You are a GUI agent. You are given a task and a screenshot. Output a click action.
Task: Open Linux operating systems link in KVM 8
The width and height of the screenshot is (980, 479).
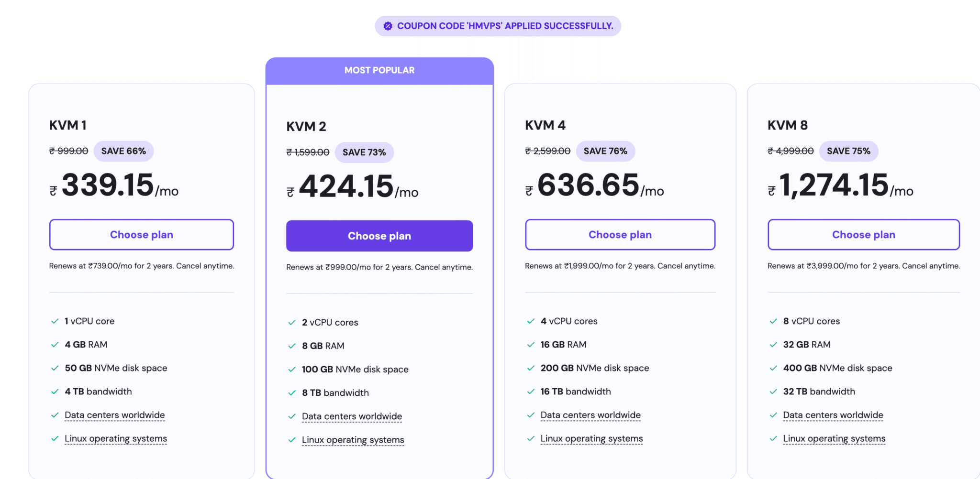point(834,438)
